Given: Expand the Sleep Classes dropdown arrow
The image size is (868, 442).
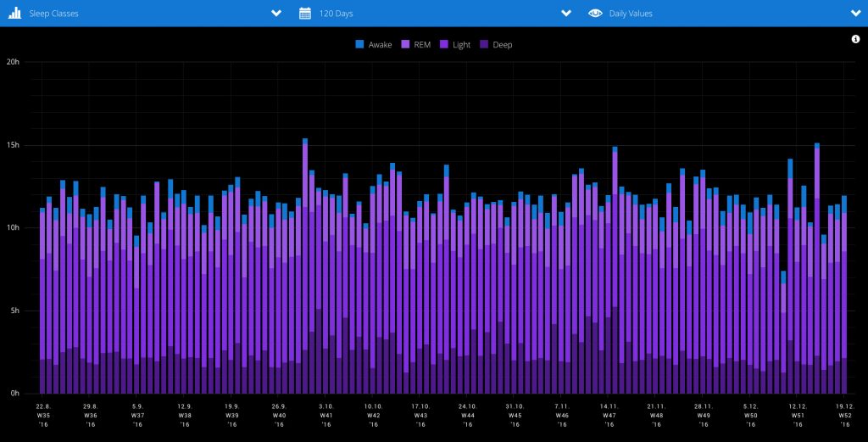Looking at the screenshot, I should [276, 14].
